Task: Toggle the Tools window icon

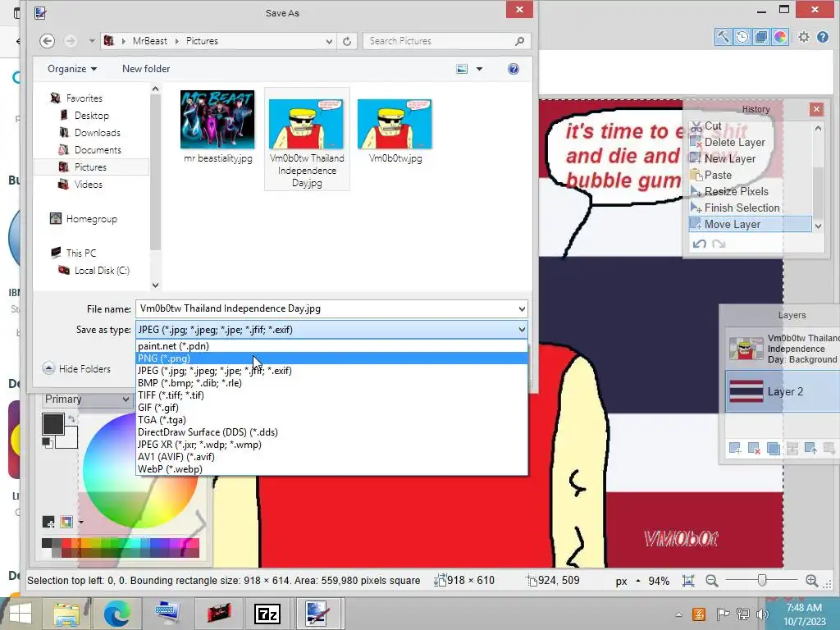Action: coord(724,37)
